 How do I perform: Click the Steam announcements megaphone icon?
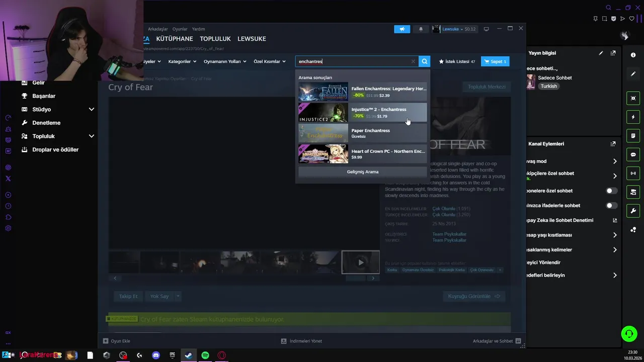[x=402, y=29]
